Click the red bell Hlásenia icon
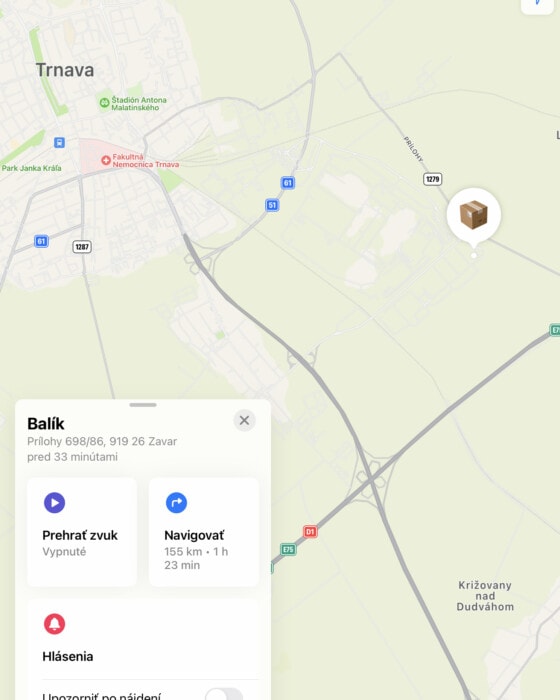Image resolution: width=560 pixels, height=700 pixels. pyautogui.click(x=54, y=624)
